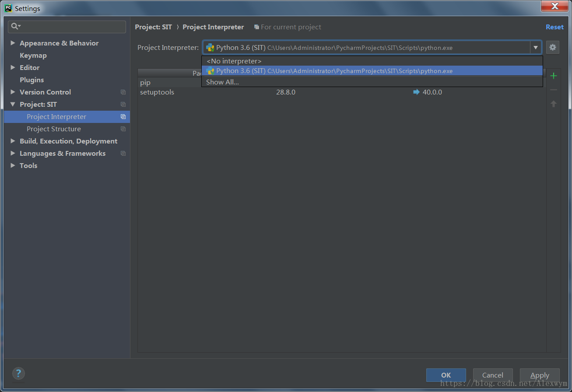Expand Appearance & Behavior section
The width and height of the screenshot is (572, 392).
point(13,43)
